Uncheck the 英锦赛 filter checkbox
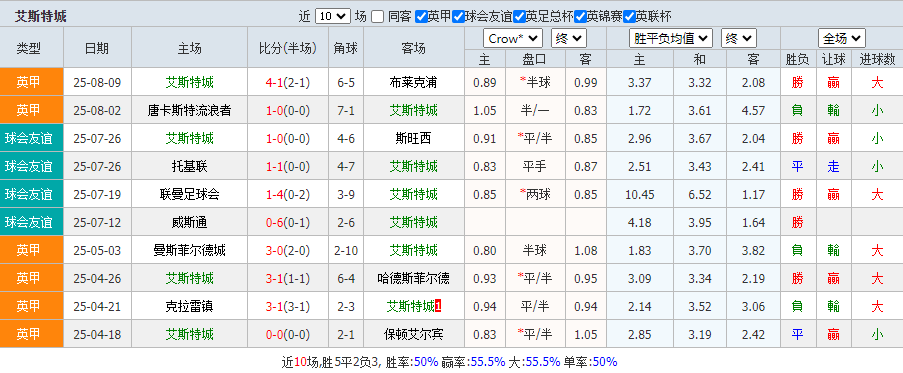The image size is (903, 373). pos(580,16)
